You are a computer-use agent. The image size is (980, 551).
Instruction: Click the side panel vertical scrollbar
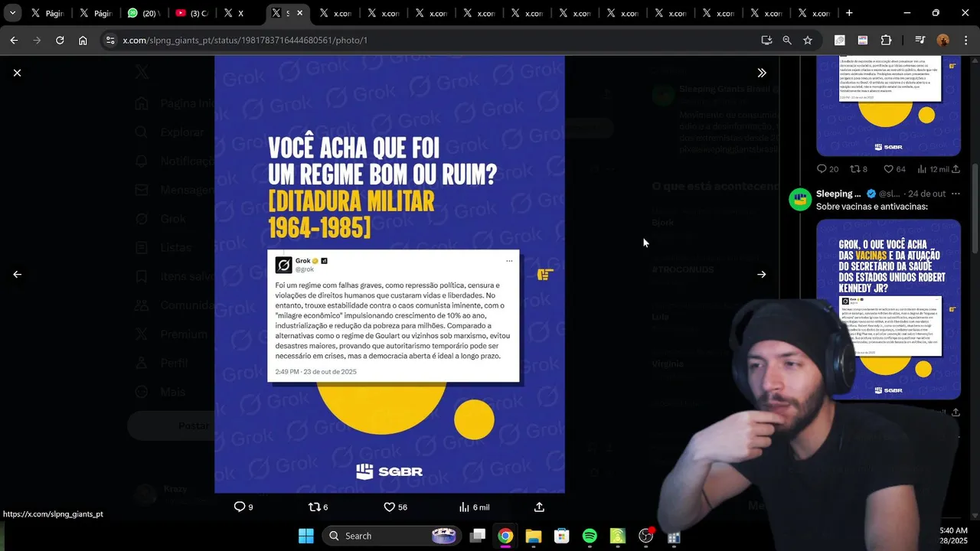[x=975, y=207]
